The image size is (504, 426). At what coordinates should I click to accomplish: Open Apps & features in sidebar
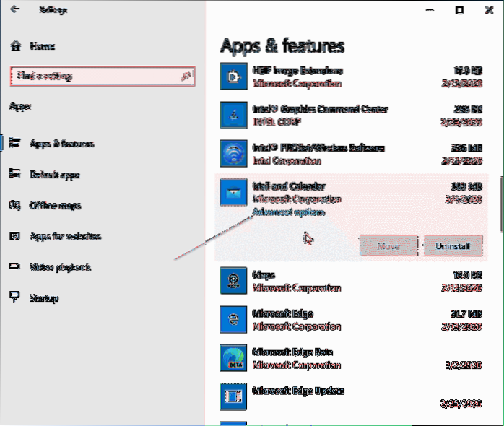click(61, 144)
